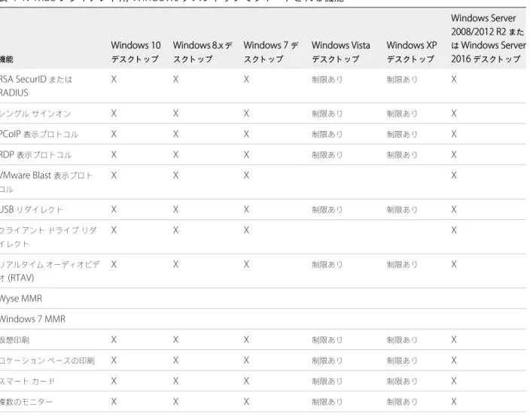Click Windows 10 X in the RDP row
This screenshot has height=420, width=530.
tap(114, 155)
